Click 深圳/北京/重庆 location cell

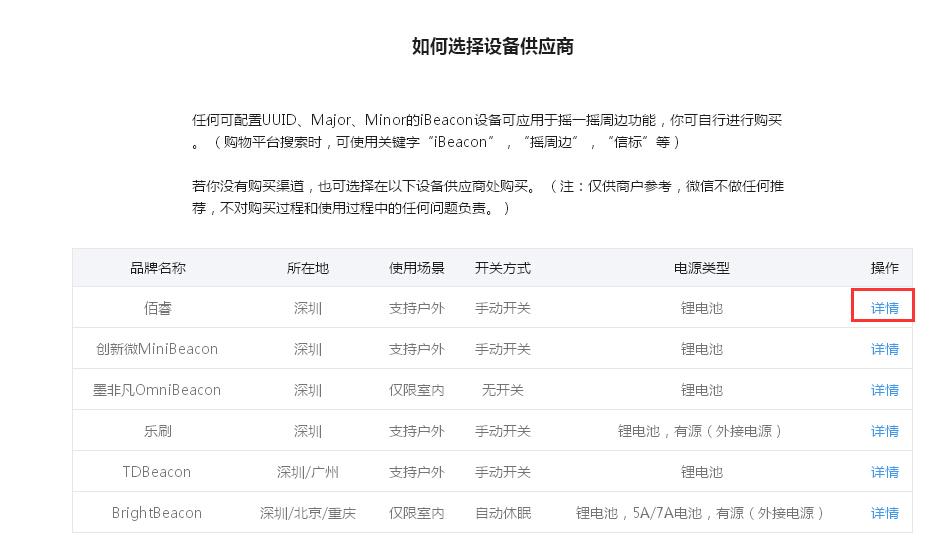coord(307,513)
